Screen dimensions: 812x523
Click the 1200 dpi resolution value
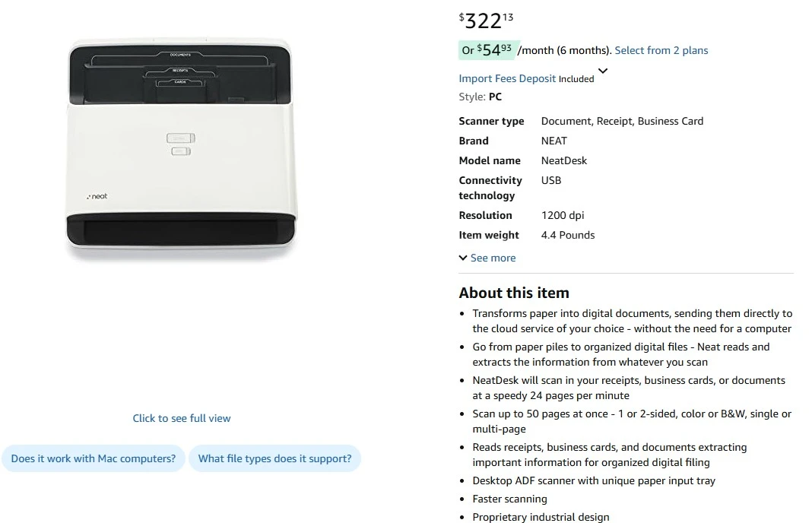click(x=563, y=215)
